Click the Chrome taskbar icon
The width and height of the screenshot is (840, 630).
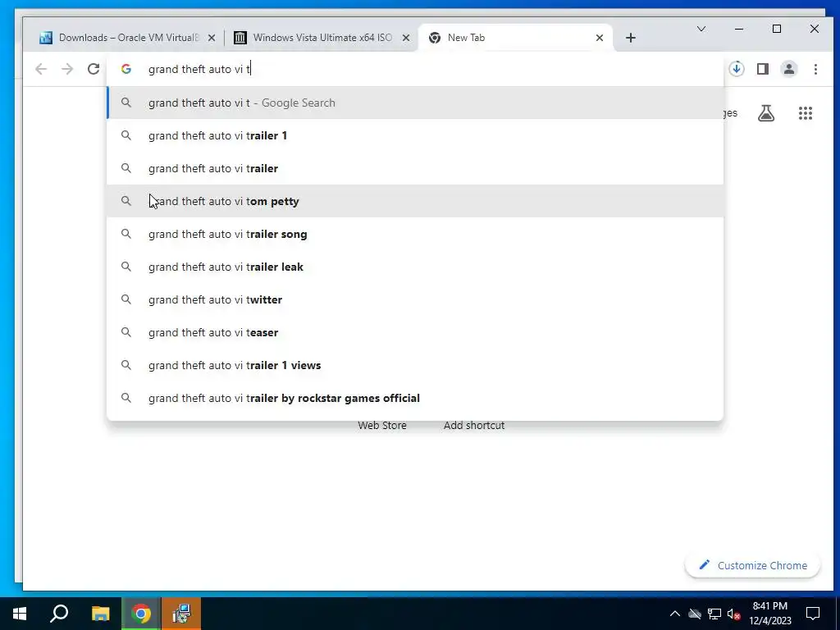pos(140,614)
